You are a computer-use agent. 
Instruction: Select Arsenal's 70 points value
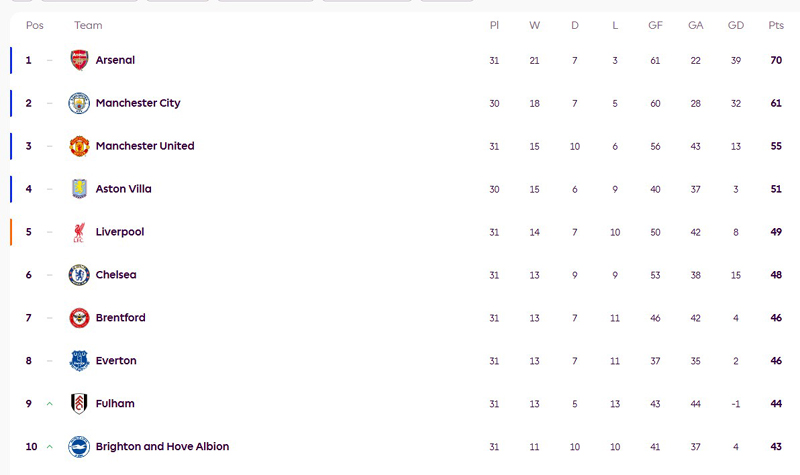[776, 60]
